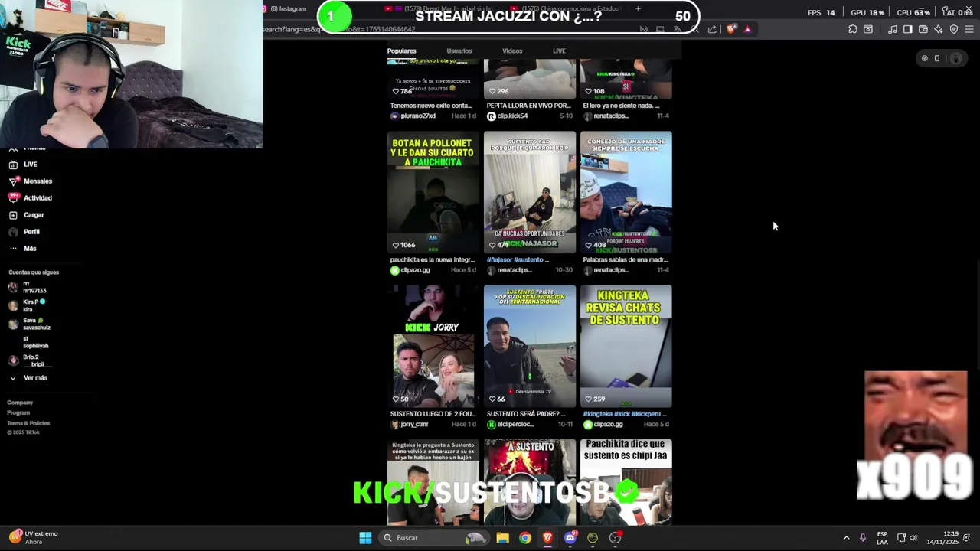The width and height of the screenshot is (980, 551).
Task: Open the #najasor #sustento video thumbnail
Action: pyautogui.click(x=529, y=192)
